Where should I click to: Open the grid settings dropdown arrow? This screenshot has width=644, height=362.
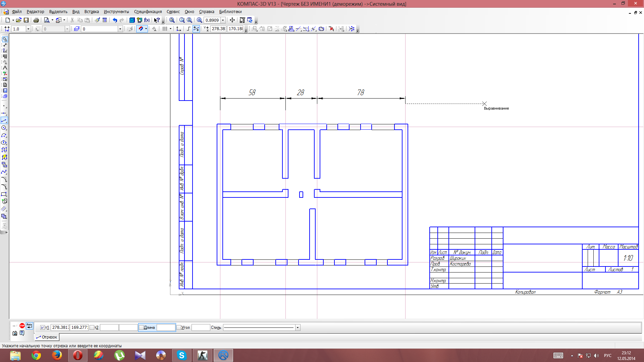170,29
